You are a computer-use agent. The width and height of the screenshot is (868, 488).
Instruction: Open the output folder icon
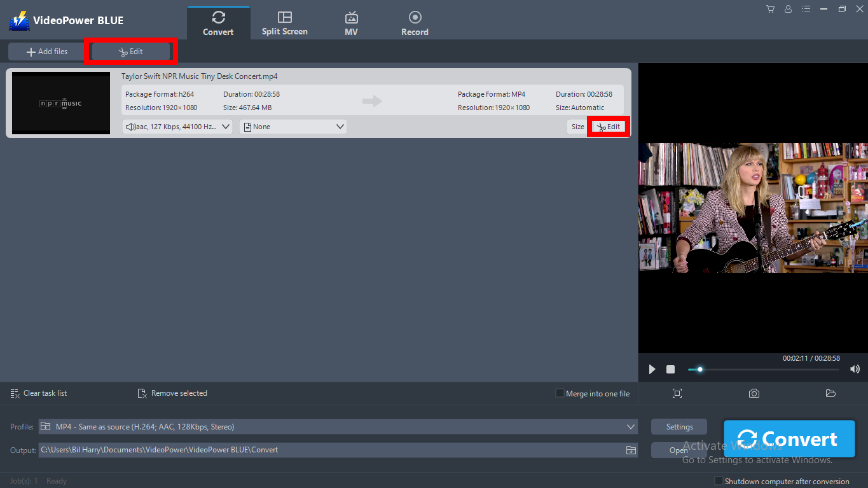point(831,393)
